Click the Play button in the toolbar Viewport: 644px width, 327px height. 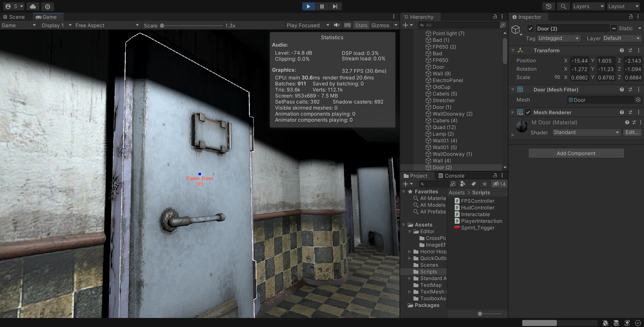pos(308,6)
